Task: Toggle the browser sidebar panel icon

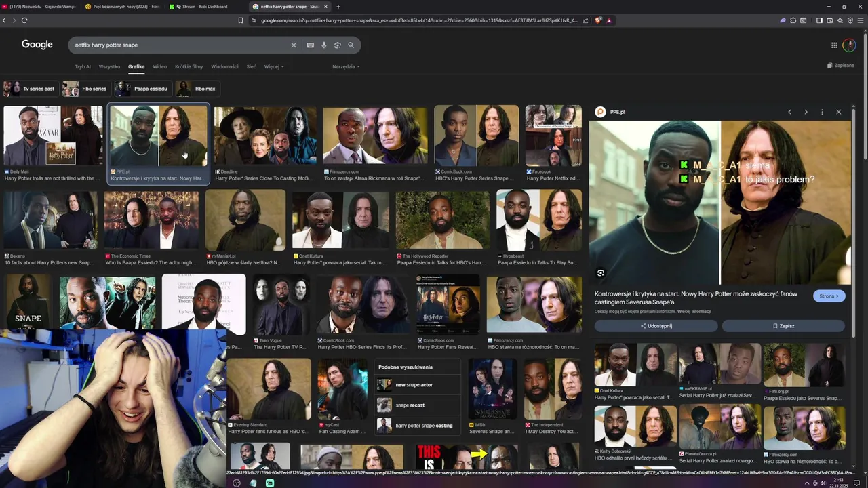Action: (x=819, y=20)
